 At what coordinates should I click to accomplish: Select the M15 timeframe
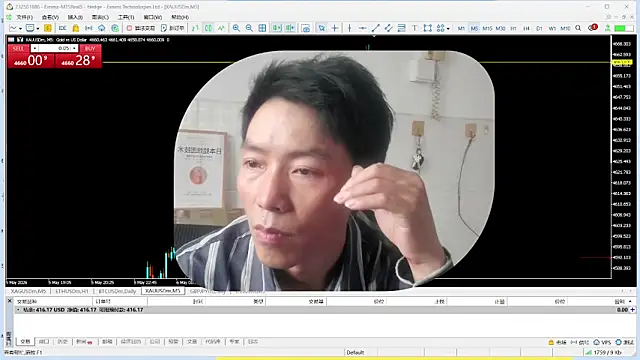[487, 28]
